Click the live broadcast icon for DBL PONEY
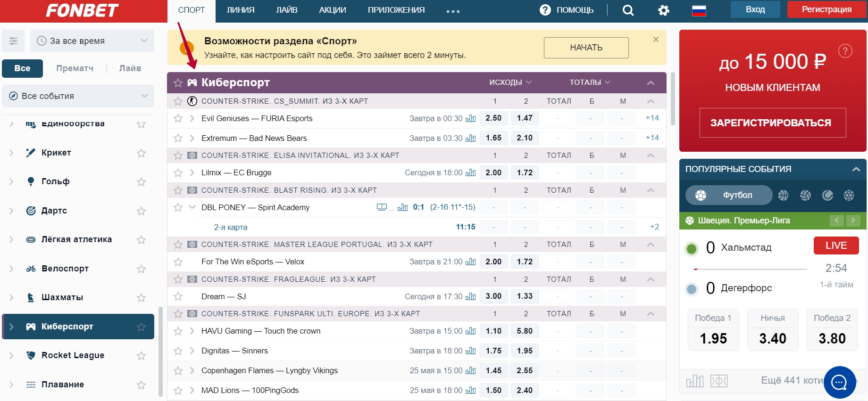This screenshot has height=401, width=868. coord(382,207)
